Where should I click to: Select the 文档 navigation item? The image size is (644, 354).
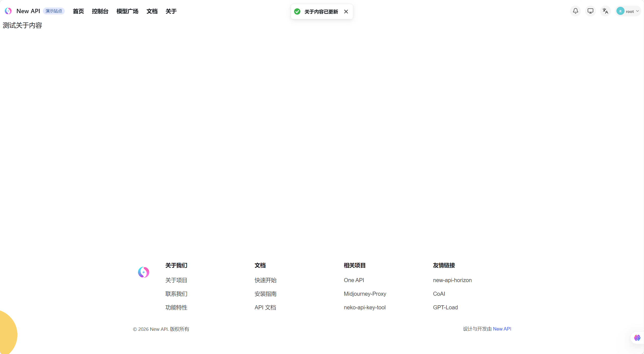click(152, 11)
